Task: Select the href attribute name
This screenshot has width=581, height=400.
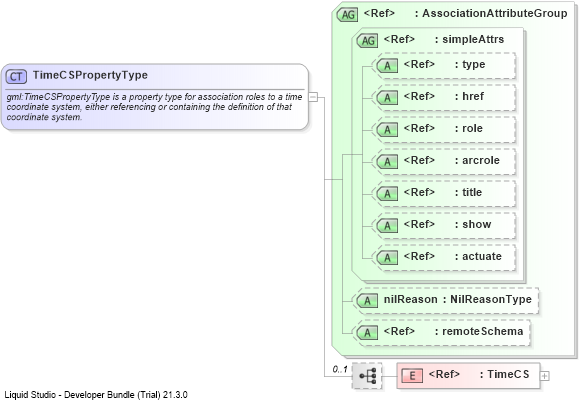Action: coord(473,96)
